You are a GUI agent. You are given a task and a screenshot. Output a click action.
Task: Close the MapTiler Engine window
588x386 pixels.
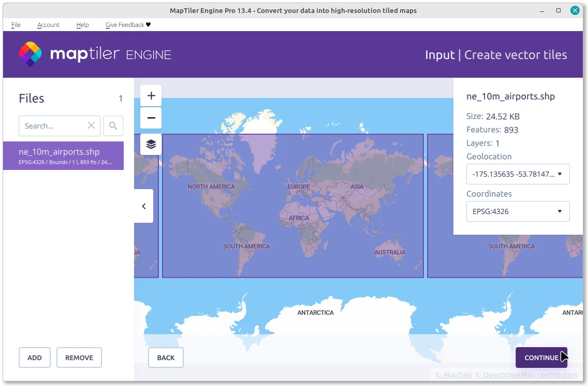pos(575,10)
